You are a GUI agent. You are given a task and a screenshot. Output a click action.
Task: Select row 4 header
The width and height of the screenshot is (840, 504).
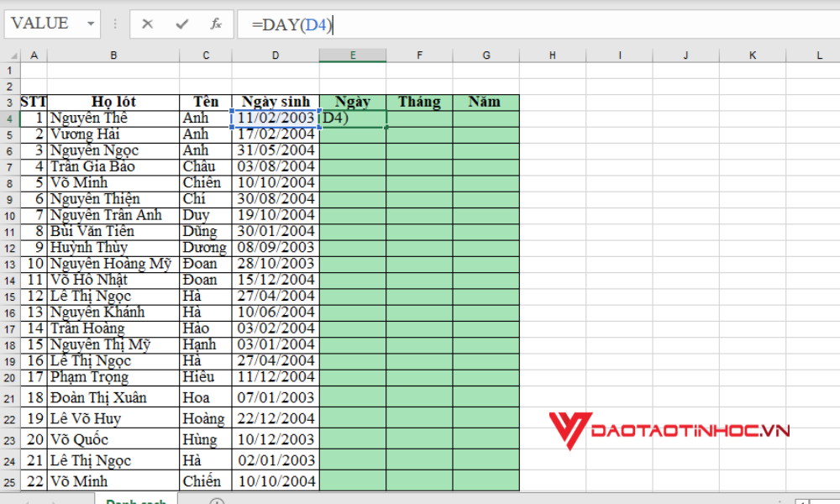point(9,118)
